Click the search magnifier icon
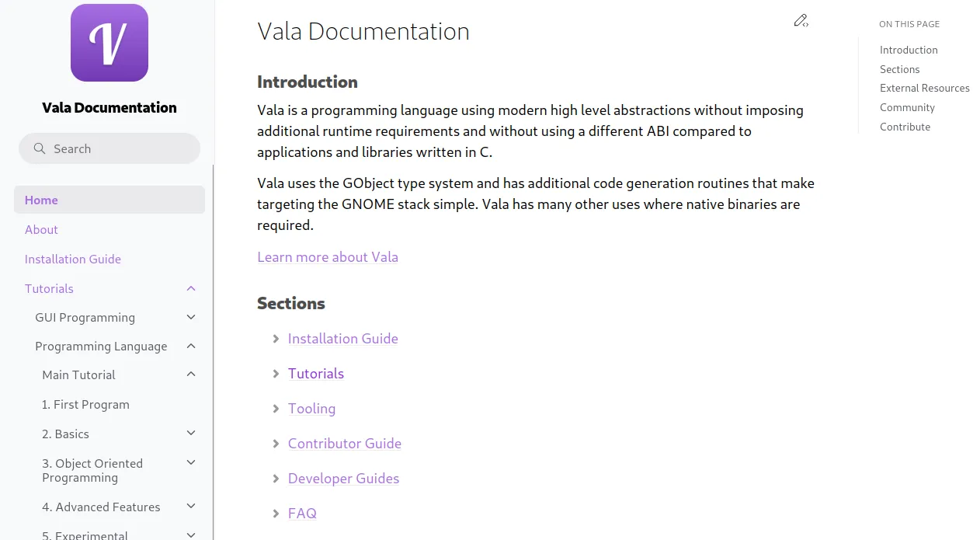Viewport: 980px width, 540px height. (40, 148)
